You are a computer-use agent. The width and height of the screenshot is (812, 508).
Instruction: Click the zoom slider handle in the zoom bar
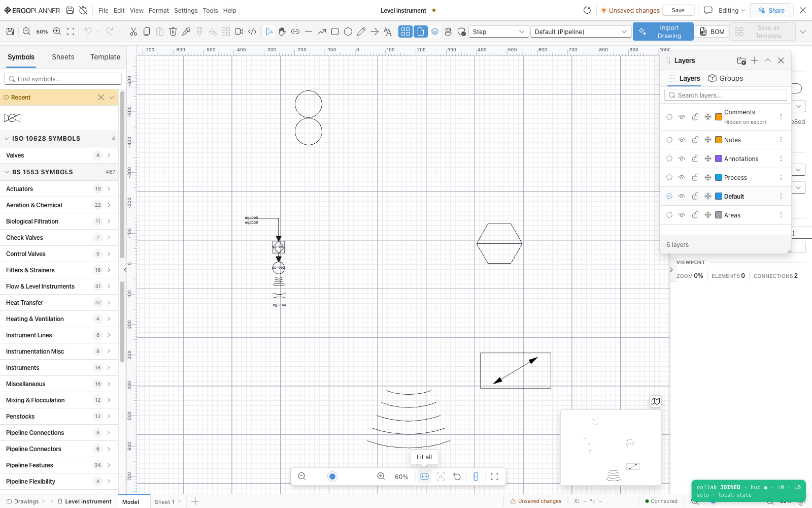point(332,477)
